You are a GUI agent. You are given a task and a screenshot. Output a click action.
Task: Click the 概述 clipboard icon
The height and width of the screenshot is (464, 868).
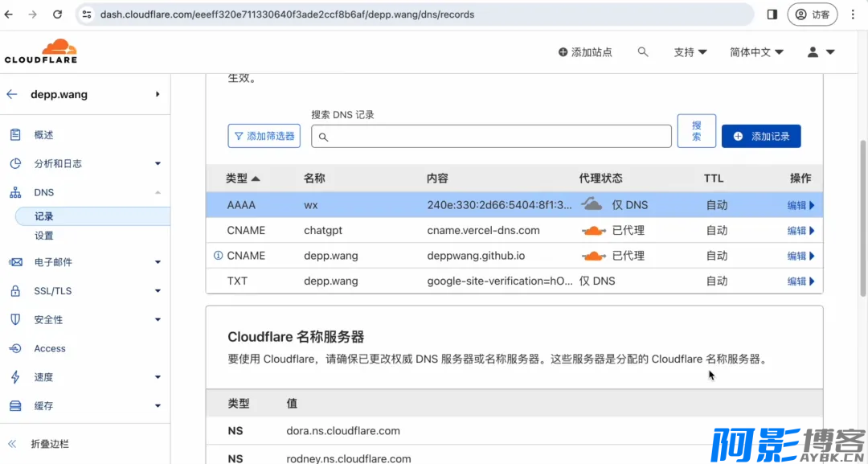coord(15,134)
